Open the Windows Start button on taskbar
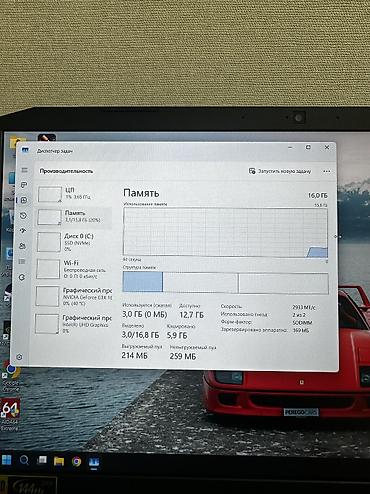 (6, 460)
